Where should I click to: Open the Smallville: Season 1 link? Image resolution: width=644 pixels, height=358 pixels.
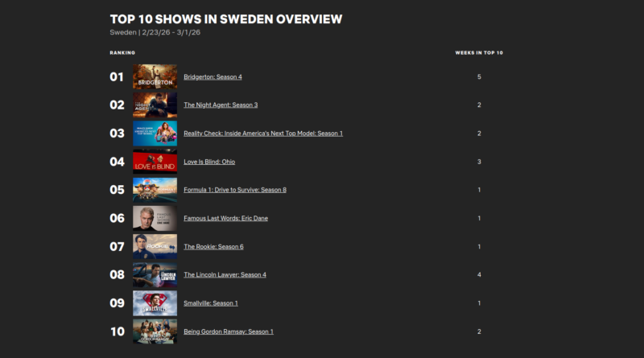pyautogui.click(x=210, y=303)
